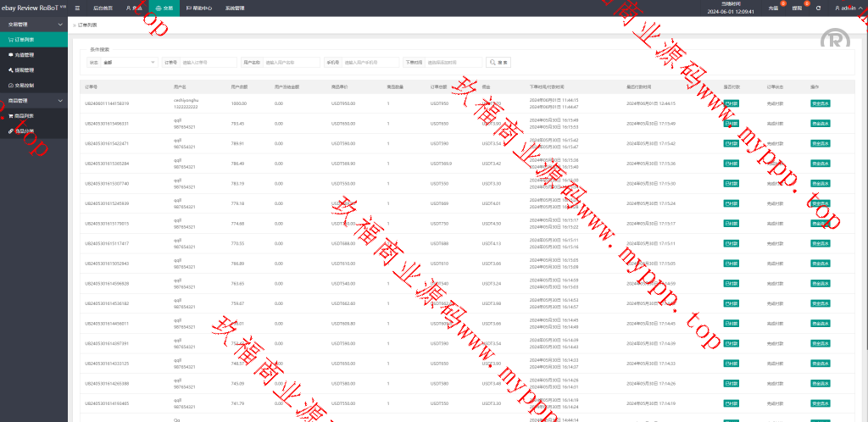Click 资金流水 button for the first order
Viewport: 868px width, 422px height.
[821, 103]
